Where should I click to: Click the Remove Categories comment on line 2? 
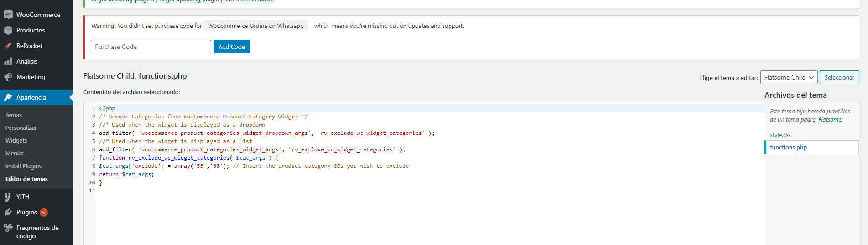(203, 117)
